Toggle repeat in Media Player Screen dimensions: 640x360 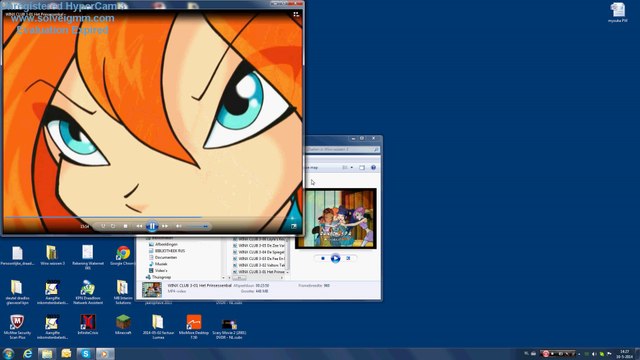[x=113, y=226]
